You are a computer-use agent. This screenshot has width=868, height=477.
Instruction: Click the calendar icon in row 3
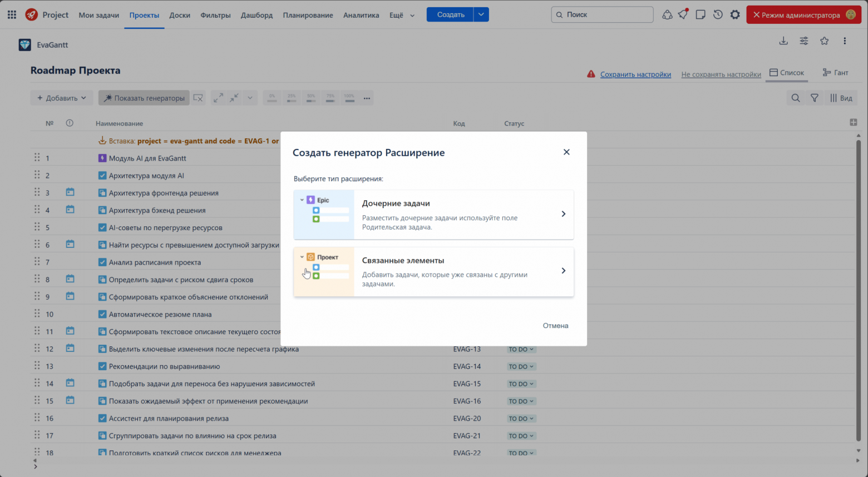(70, 192)
